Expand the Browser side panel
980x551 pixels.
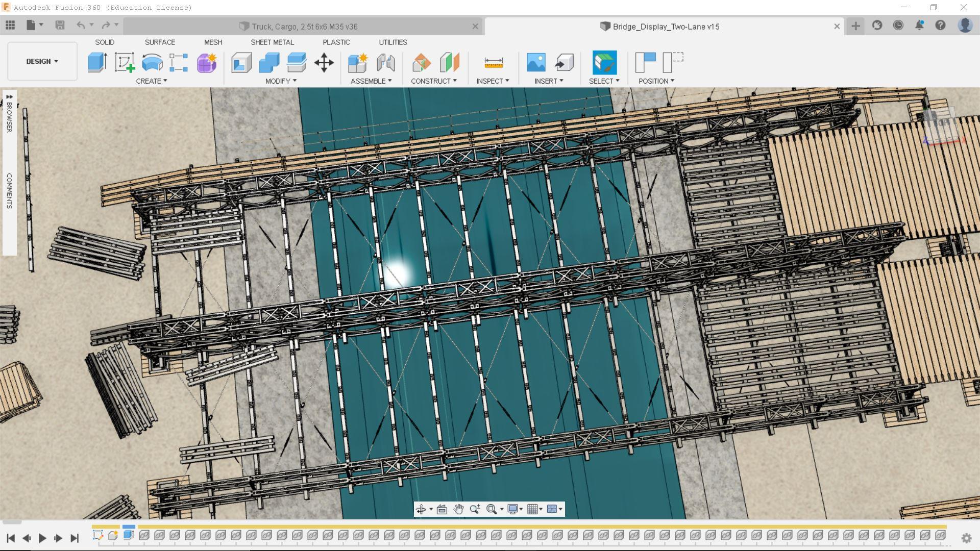tap(9, 114)
